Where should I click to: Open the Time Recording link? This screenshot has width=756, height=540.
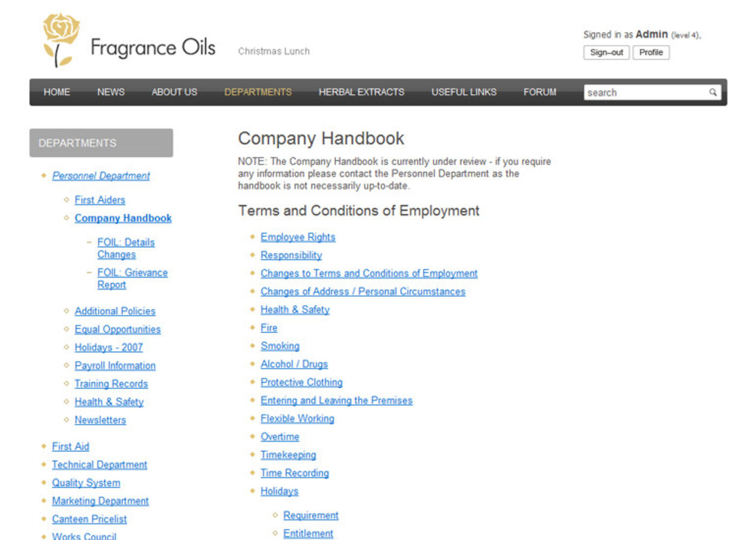point(294,473)
